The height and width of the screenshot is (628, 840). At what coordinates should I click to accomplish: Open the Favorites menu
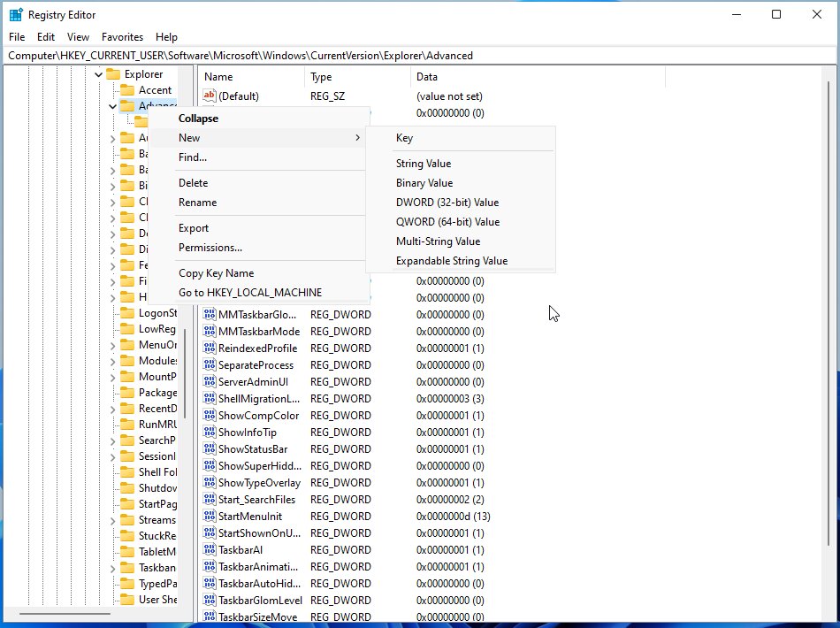click(x=122, y=37)
